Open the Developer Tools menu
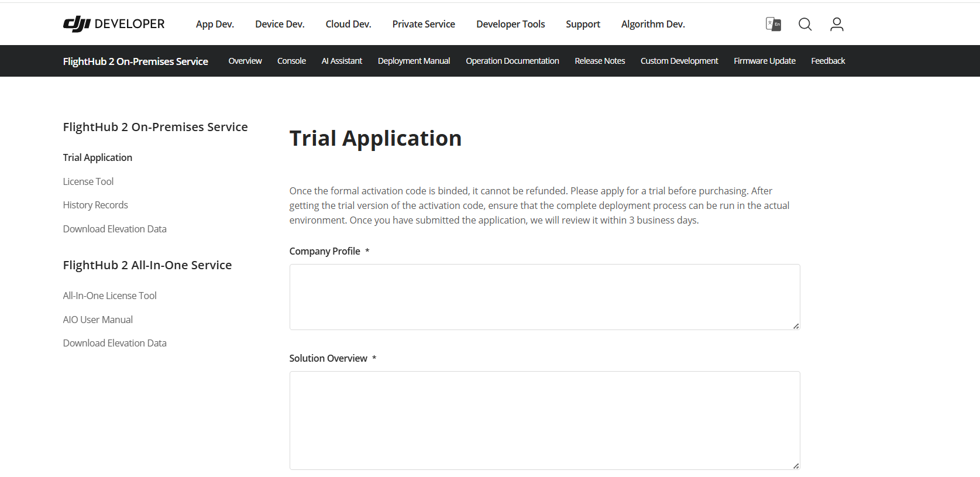Viewport: 980px width, 477px height. 510,24
